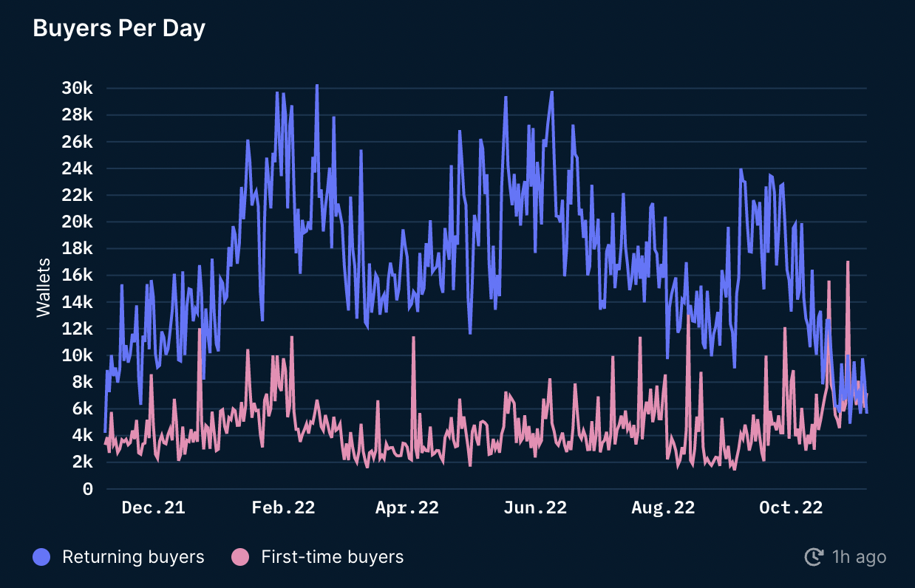Click the Buyers Per Day title
The width and height of the screenshot is (915, 588).
pyautogui.click(x=119, y=28)
